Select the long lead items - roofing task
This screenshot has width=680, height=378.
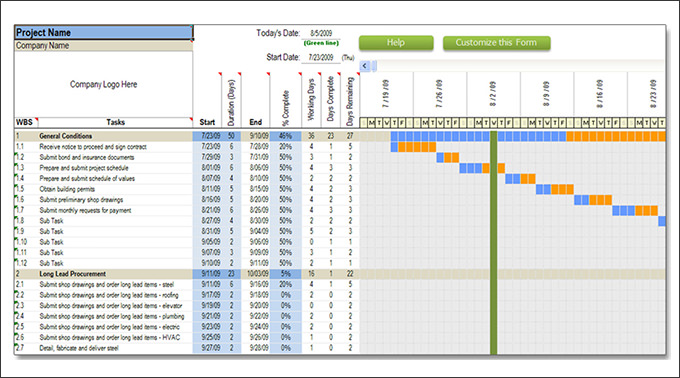point(109,295)
